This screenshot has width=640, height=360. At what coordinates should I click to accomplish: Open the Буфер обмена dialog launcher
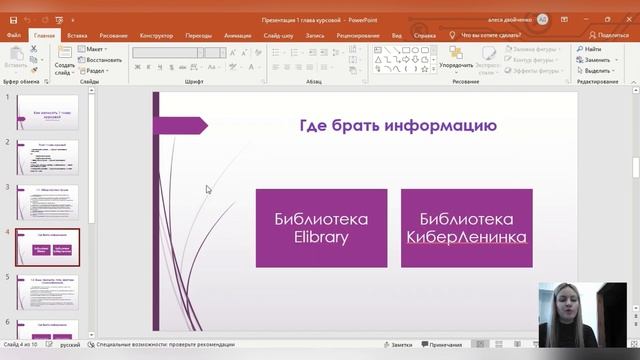46,82
